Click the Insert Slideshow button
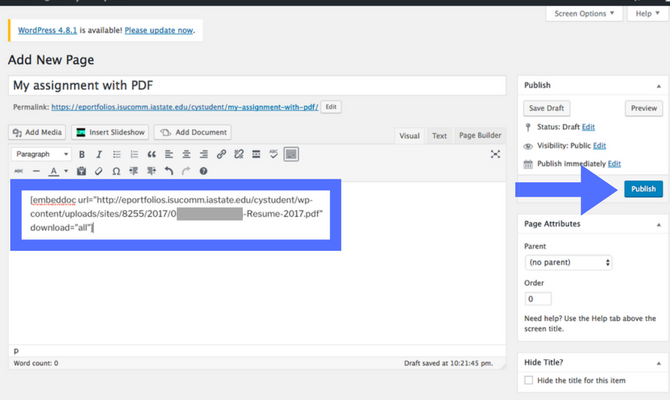 [x=110, y=132]
